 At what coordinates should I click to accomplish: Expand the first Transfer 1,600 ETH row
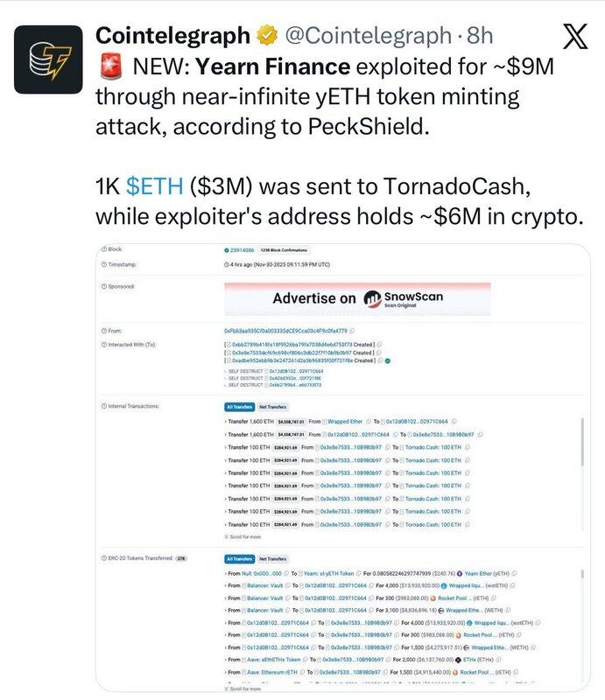point(227,421)
